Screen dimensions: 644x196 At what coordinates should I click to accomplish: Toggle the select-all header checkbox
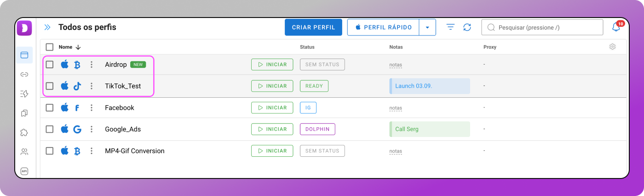tap(50, 47)
